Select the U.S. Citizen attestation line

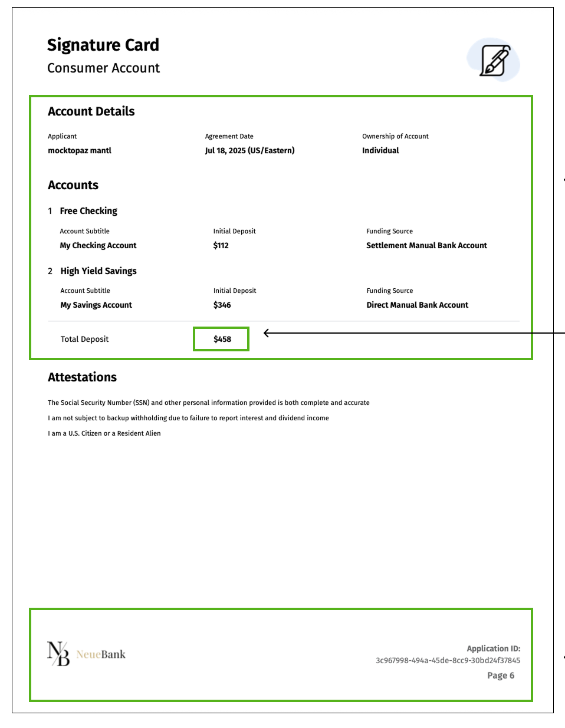coord(104,433)
